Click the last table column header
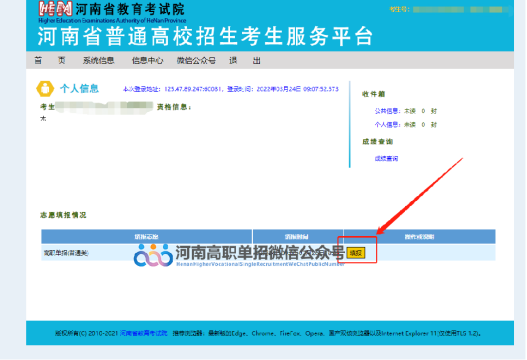Viewport: 527px width, 360px height. [419, 237]
